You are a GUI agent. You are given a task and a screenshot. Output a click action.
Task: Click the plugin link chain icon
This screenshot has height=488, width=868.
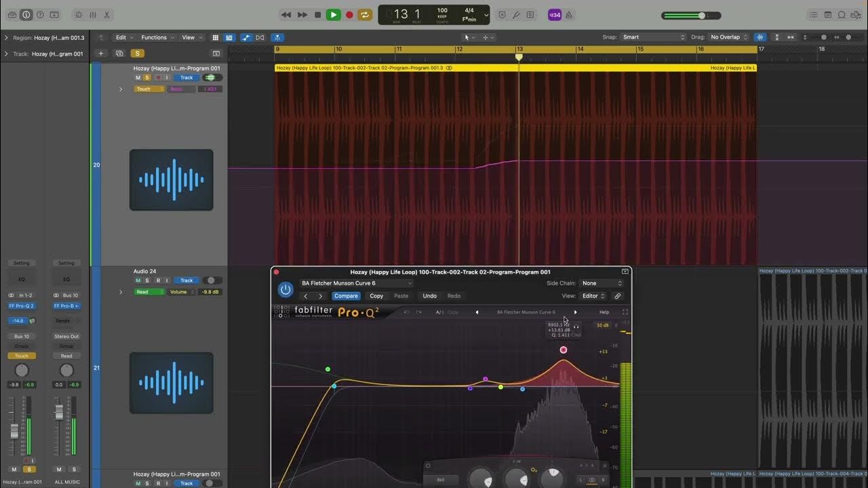click(x=617, y=296)
